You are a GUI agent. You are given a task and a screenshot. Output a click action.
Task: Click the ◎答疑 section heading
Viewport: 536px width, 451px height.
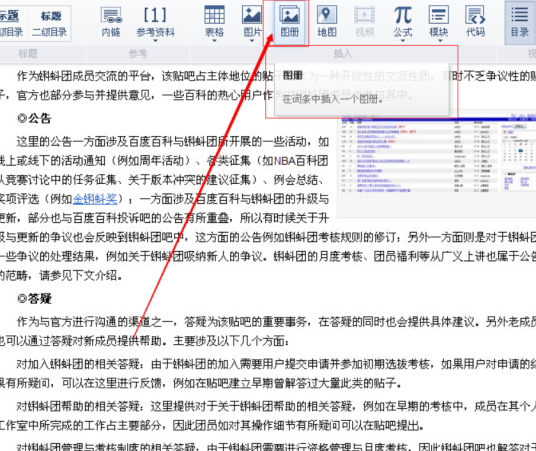pos(34,299)
